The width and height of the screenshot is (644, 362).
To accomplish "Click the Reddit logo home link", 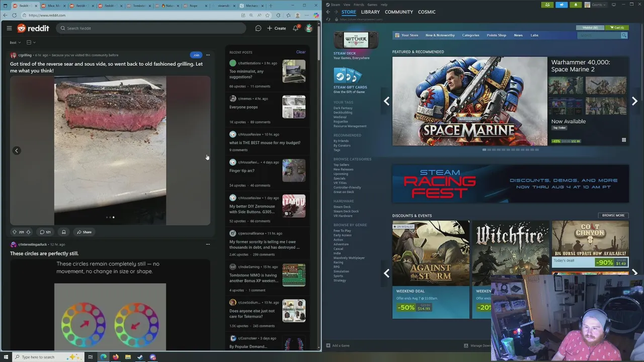I will [x=33, y=28].
